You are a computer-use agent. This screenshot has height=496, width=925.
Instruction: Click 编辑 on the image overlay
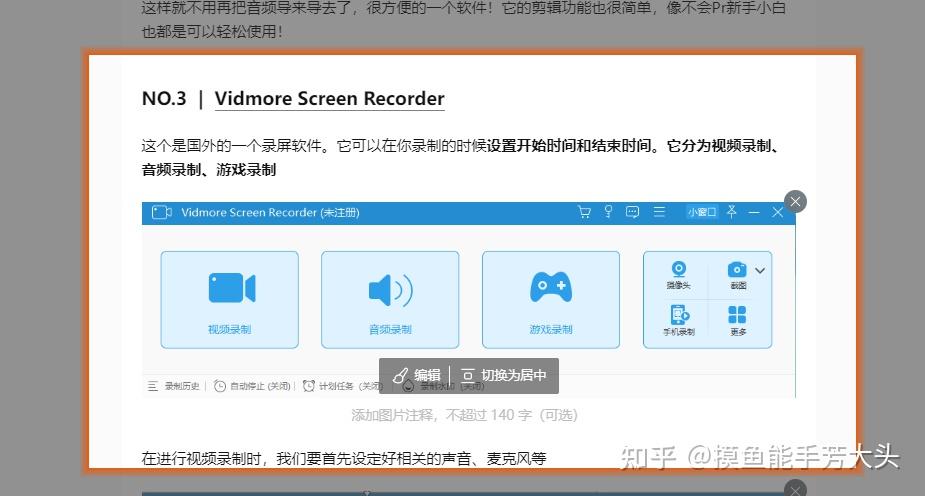[417, 375]
